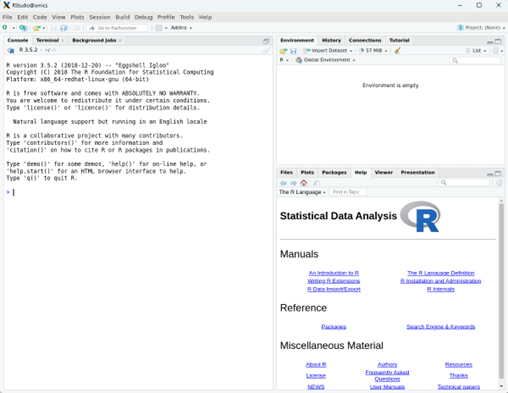Open the About R link
The height and width of the screenshot is (393, 508).
pos(316,365)
